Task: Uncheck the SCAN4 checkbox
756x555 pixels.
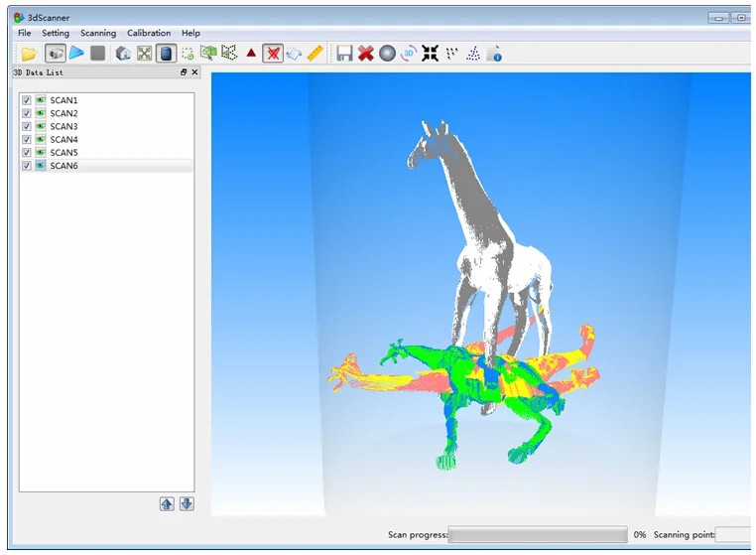Action: [27, 139]
